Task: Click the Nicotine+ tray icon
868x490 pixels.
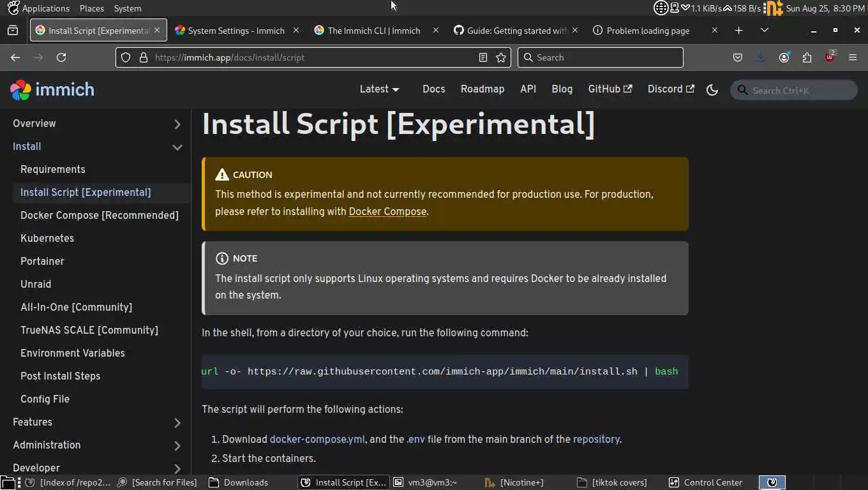Action: click(774, 8)
